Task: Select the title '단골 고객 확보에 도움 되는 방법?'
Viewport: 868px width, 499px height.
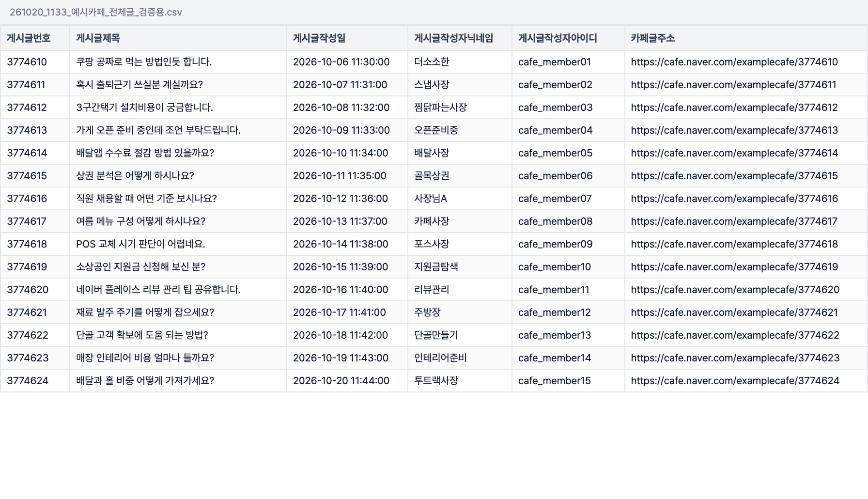Action: tap(142, 335)
